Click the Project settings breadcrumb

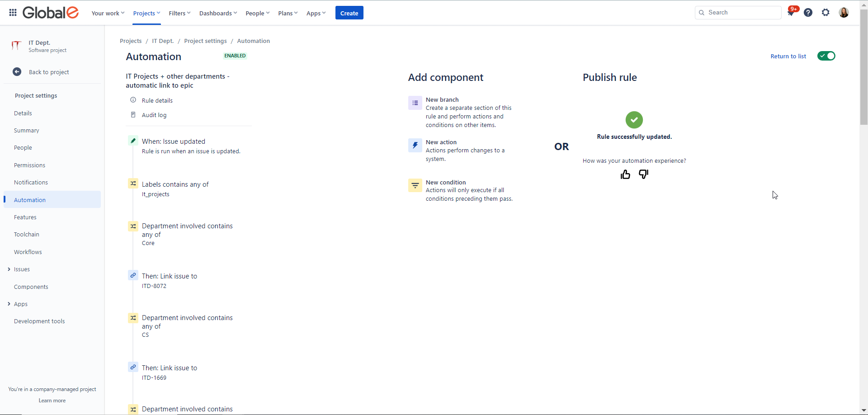(206, 41)
